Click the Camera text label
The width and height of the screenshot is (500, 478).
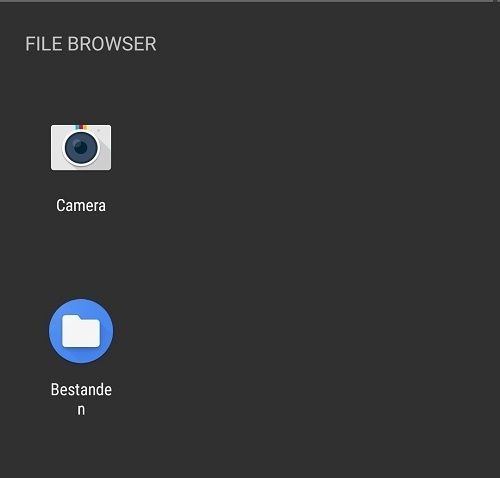(x=81, y=205)
